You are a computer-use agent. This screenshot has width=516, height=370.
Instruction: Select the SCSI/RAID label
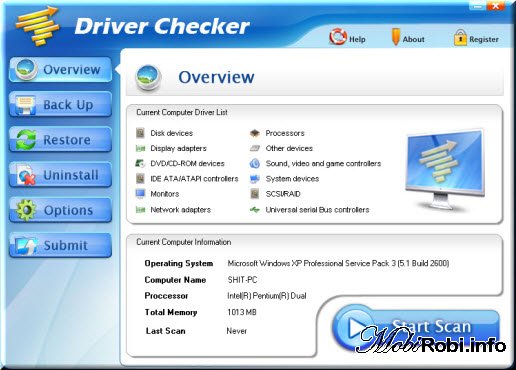click(283, 194)
